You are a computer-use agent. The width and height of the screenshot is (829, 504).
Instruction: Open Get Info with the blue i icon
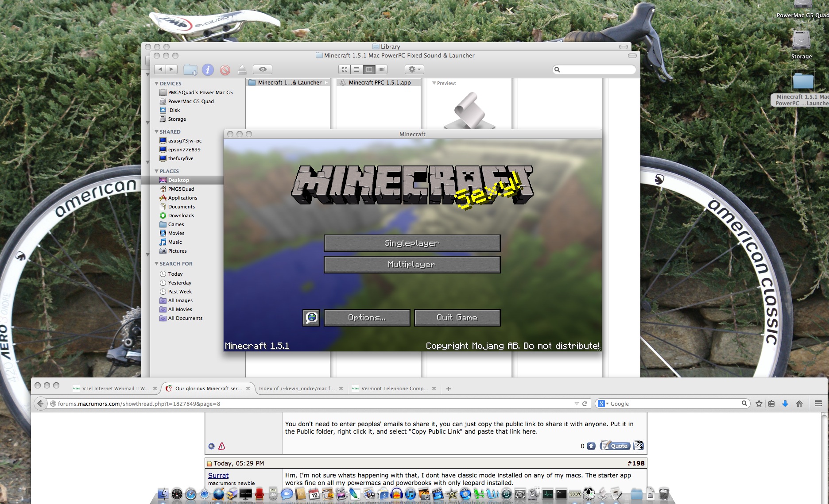[208, 69]
